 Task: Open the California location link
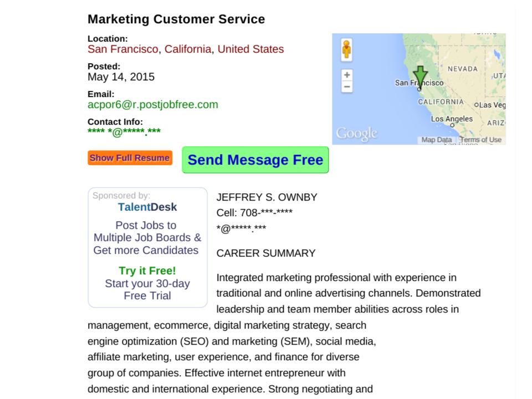[x=188, y=49]
